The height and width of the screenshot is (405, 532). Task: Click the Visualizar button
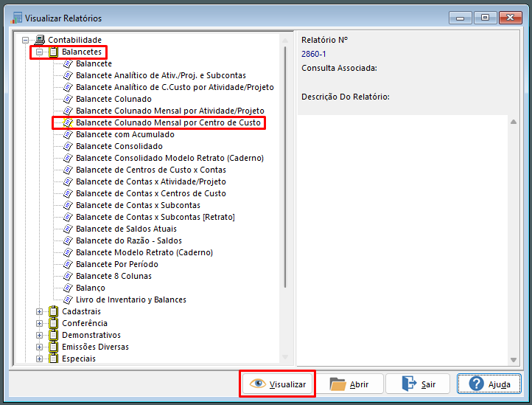point(278,384)
